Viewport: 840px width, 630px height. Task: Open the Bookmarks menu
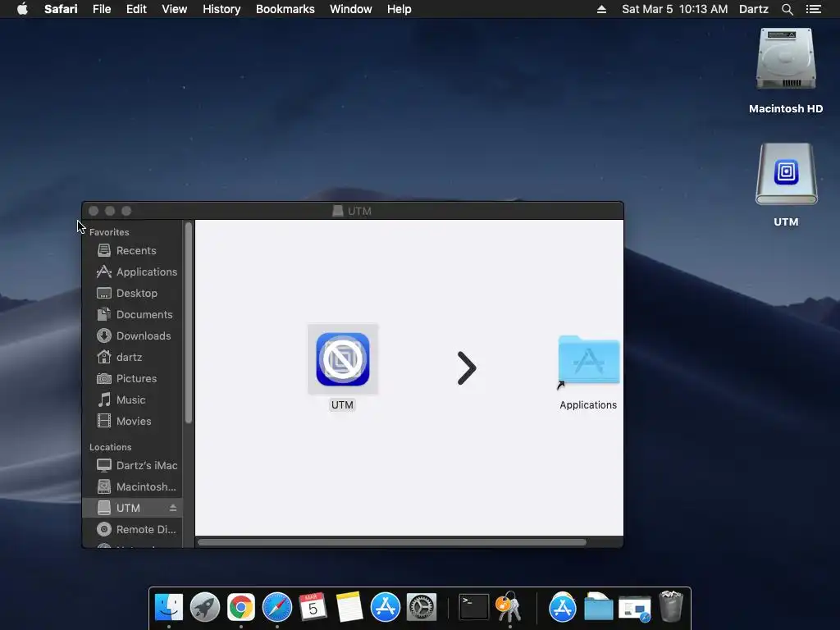coord(285,9)
